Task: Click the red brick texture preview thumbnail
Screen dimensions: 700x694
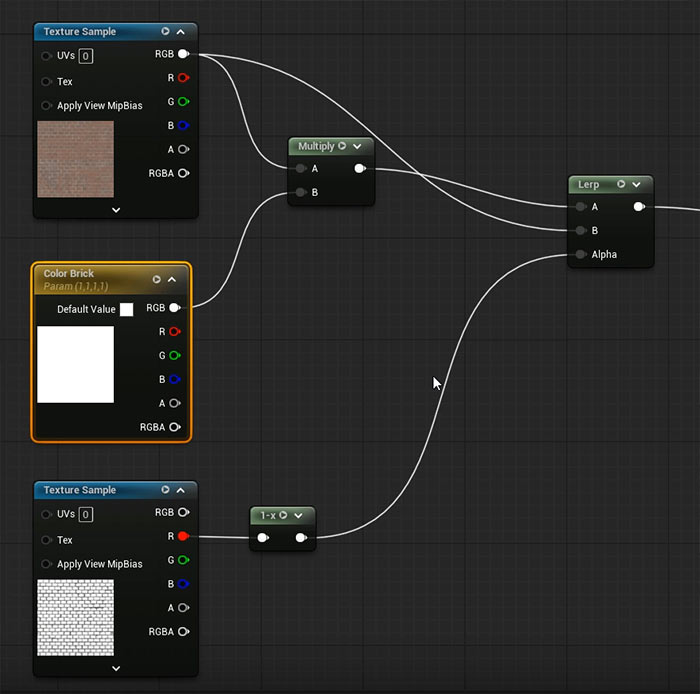Action: click(75, 159)
